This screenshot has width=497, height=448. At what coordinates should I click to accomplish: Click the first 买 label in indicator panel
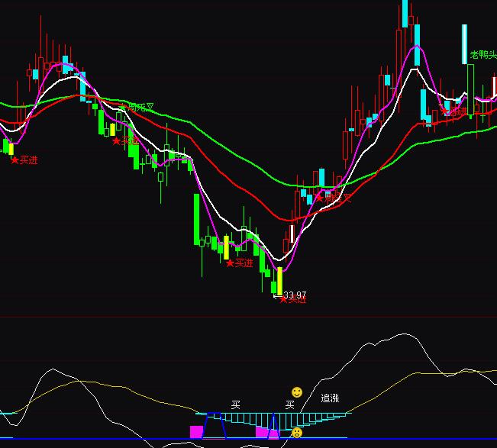pyautogui.click(x=236, y=404)
